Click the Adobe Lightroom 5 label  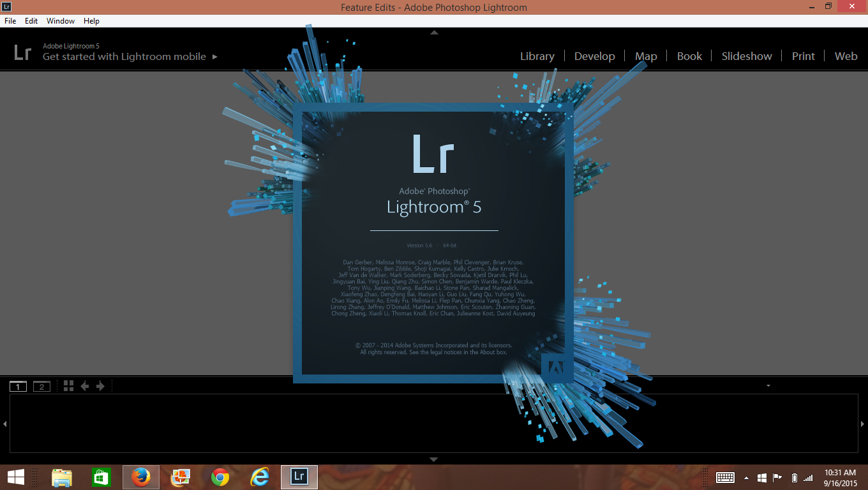pos(71,46)
